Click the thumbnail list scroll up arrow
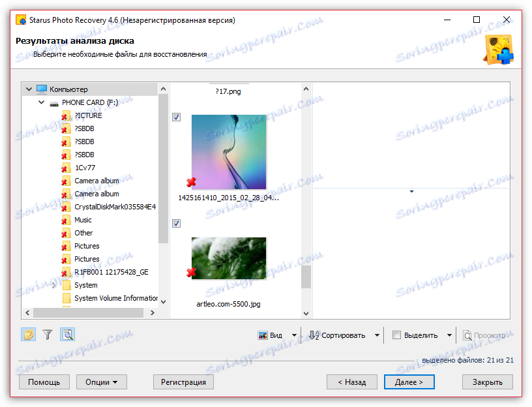Viewport: 532px width, 407px height. coord(306,89)
